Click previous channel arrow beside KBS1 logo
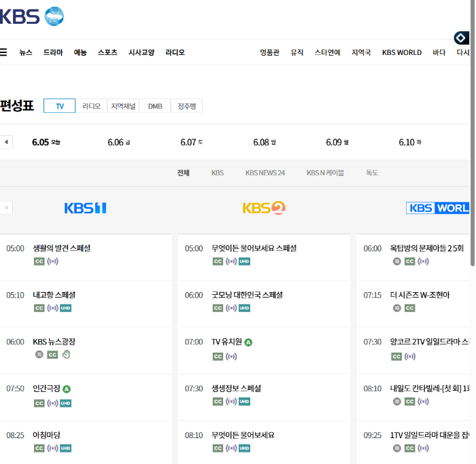 click(x=6, y=208)
